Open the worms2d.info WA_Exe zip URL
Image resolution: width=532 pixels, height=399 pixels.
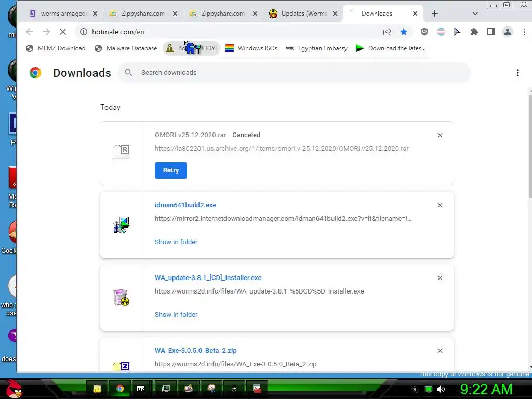[x=235, y=364]
